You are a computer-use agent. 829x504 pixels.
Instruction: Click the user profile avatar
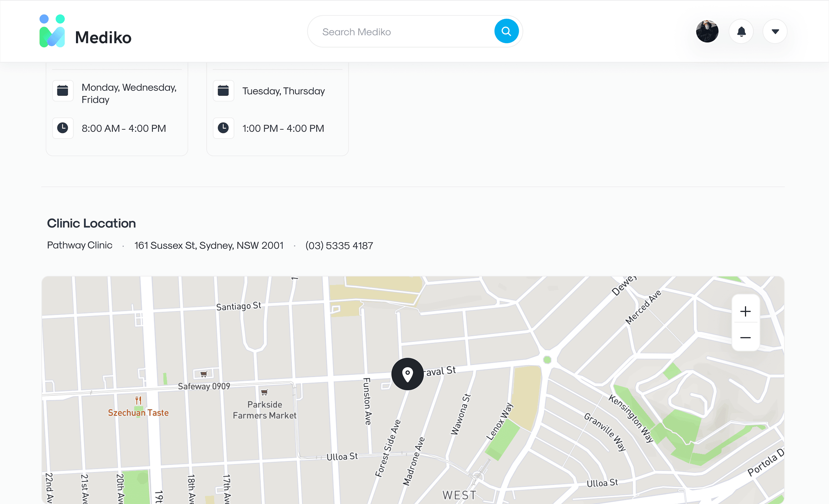pos(707,31)
